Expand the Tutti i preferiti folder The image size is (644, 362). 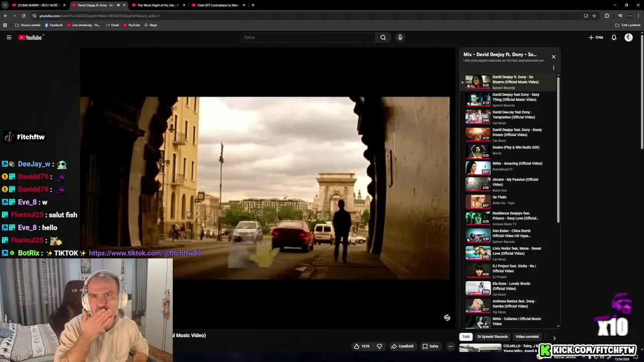point(628,25)
